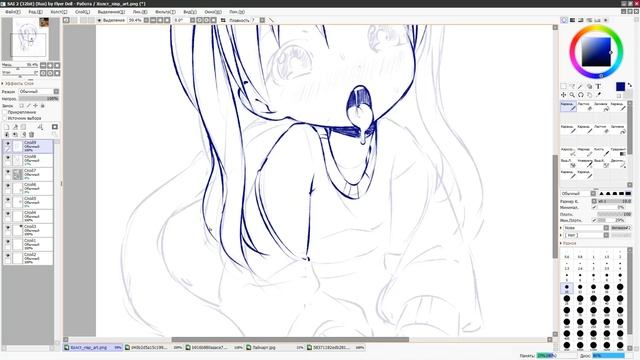The height and width of the screenshot is (360, 640).
Task: Open the brush texture dropdown arrow
Action: [x=606, y=235]
